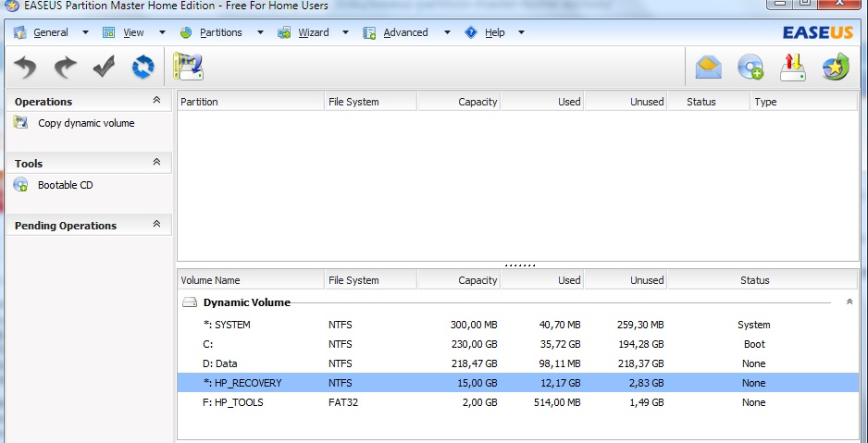Viewport: 868px width, 443px height.
Task: Sort by upper Capacity column header
Action: pyautogui.click(x=460, y=102)
